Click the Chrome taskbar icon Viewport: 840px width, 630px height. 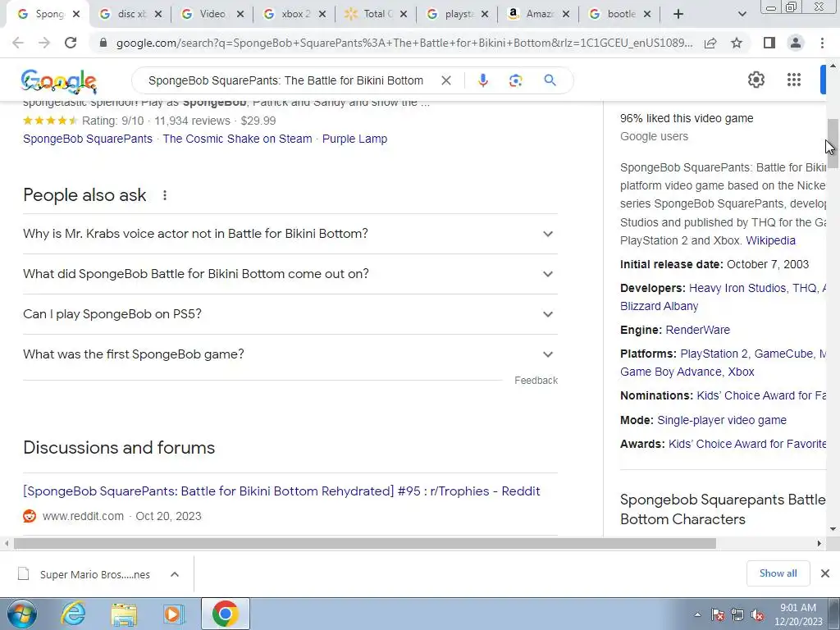(225, 614)
